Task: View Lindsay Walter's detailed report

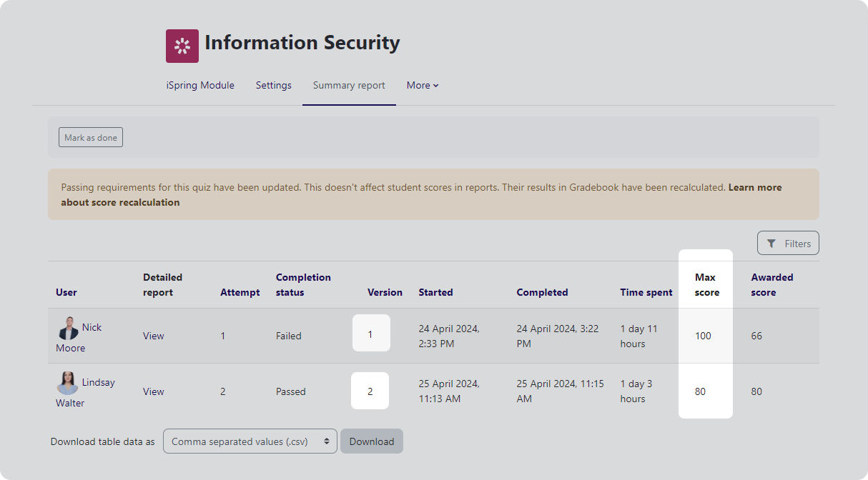Action: pyautogui.click(x=153, y=391)
